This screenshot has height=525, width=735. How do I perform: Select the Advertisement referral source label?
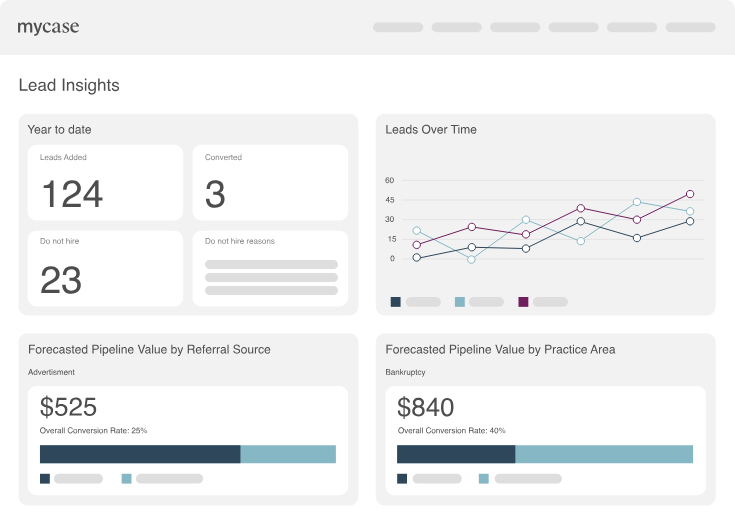(52, 372)
